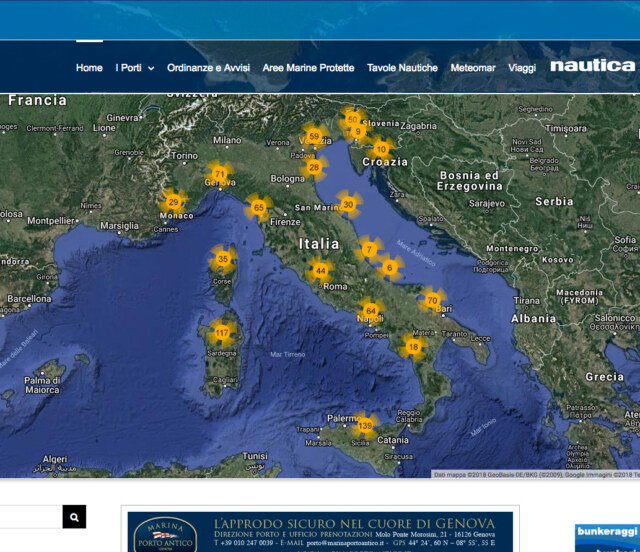Open Ordinanze e Avvisi menu item
The image size is (640, 552).
coord(208,68)
